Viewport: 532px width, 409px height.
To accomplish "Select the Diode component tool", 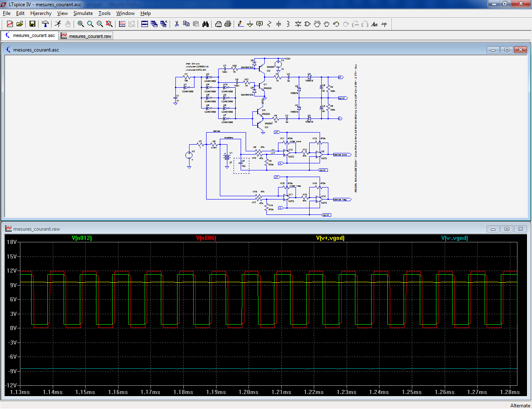I will click(x=298, y=24).
